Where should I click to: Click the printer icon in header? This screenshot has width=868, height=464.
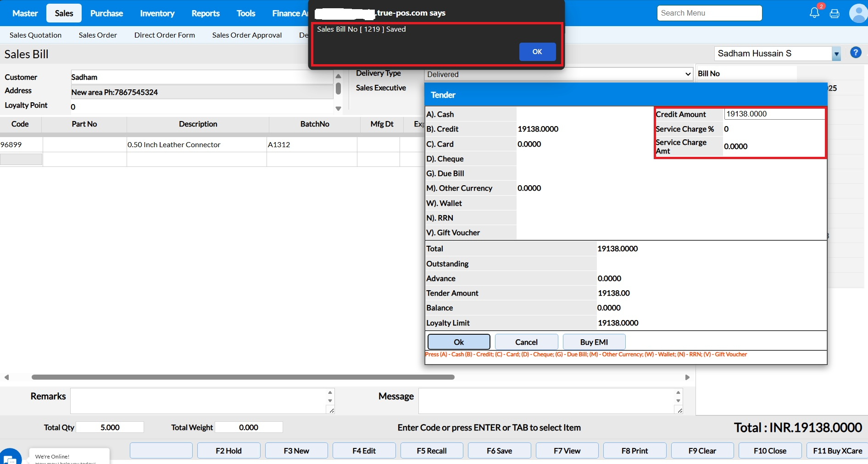coord(835,13)
